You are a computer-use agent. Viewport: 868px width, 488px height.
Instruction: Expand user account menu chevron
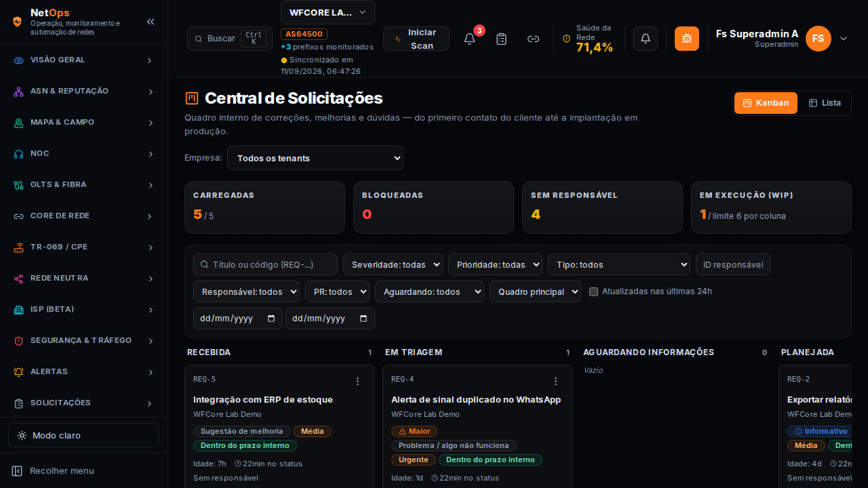click(844, 39)
